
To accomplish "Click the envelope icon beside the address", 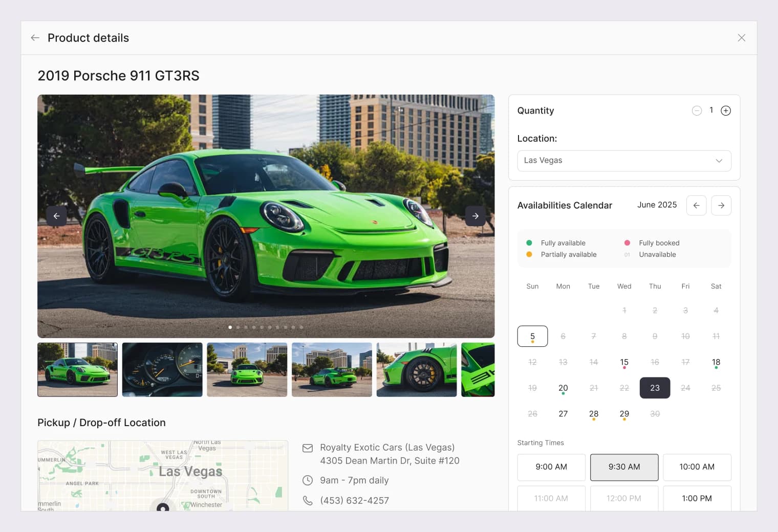I will pyautogui.click(x=308, y=448).
